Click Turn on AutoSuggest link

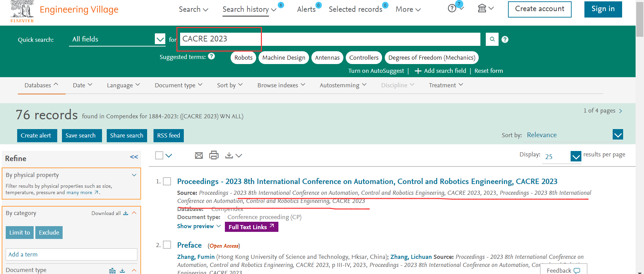376,71
